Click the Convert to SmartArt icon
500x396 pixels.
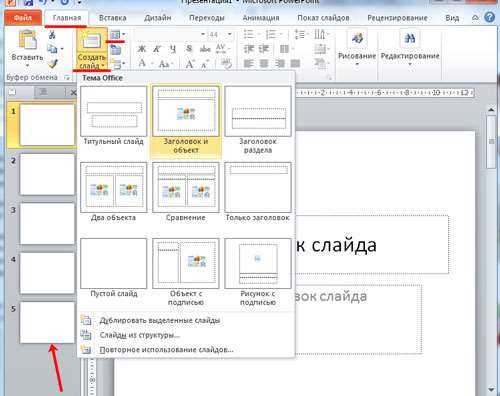tap(319, 63)
